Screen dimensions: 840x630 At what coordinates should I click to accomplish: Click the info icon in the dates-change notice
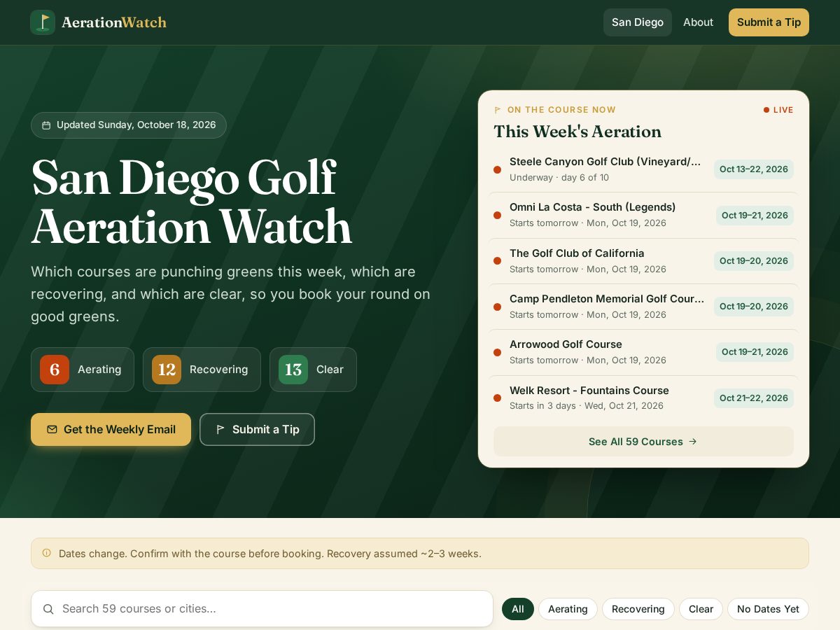[47, 553]
